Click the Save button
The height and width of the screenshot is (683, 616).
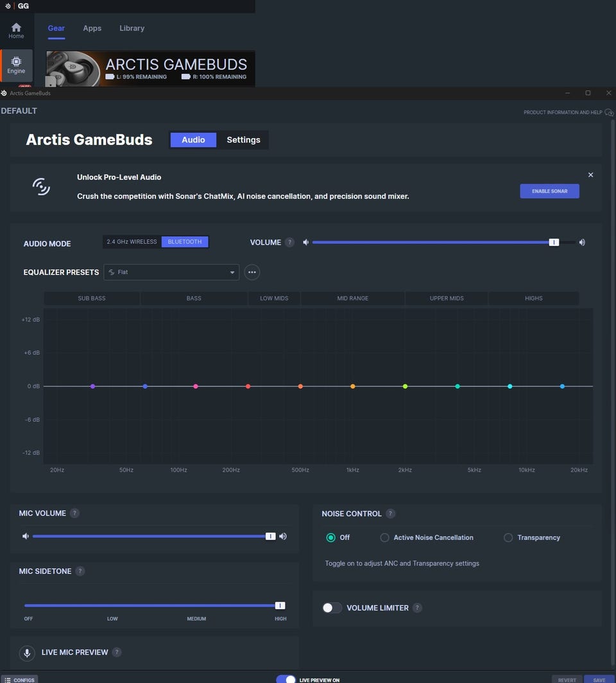click(x=599, y=680)
